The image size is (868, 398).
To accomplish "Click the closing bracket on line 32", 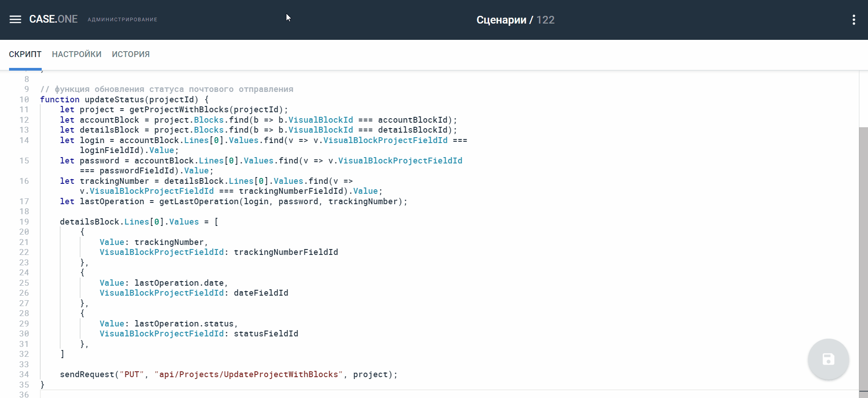I will click(x=63, y=354).
